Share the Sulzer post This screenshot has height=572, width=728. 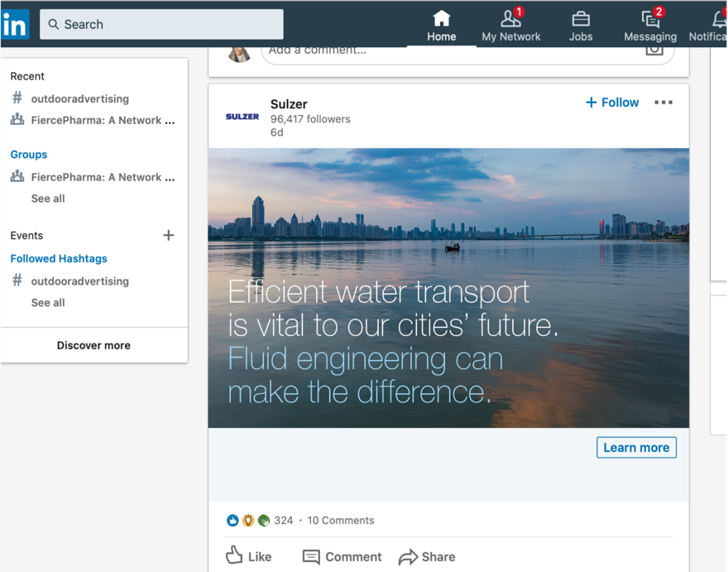coord(427,556)
